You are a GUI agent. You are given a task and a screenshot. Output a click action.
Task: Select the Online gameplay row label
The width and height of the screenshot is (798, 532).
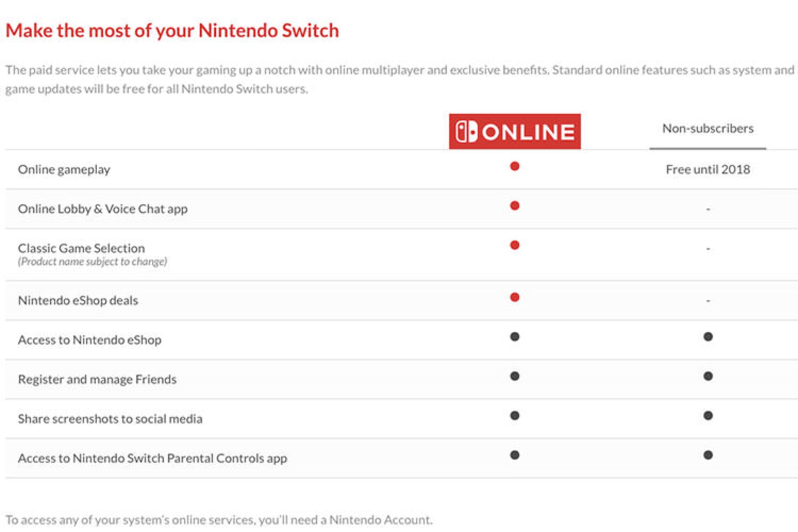click(64, 170)
